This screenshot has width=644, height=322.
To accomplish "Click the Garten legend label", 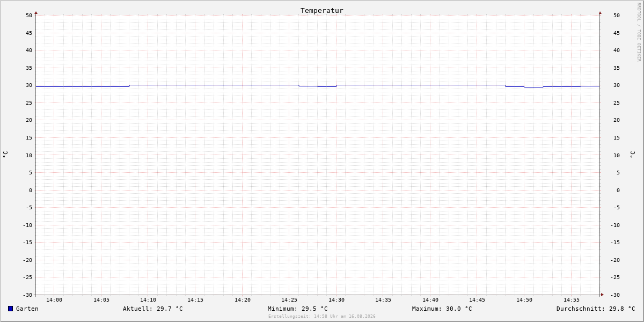I will (27, 309).
